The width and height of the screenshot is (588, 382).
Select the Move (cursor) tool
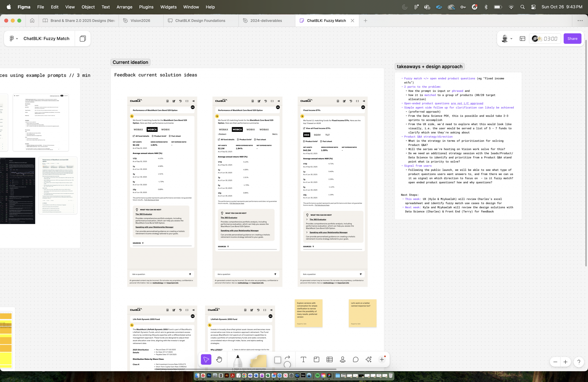(206, 359)
